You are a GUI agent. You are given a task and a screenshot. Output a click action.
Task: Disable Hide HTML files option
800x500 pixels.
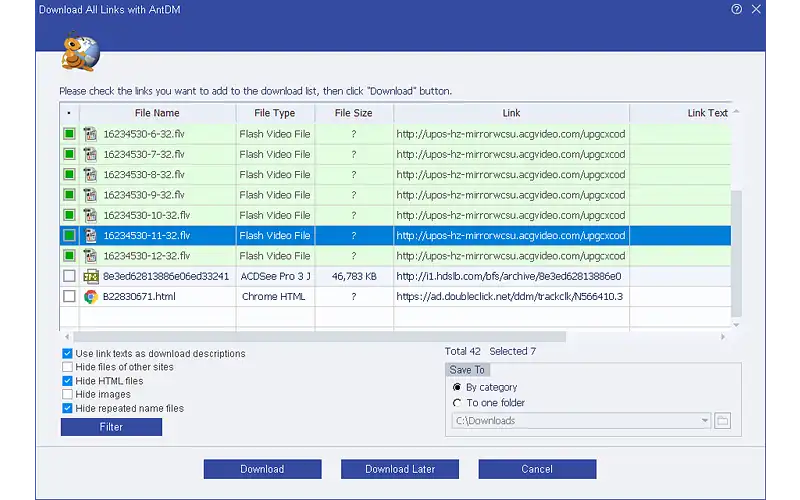(x=67, y=381)
